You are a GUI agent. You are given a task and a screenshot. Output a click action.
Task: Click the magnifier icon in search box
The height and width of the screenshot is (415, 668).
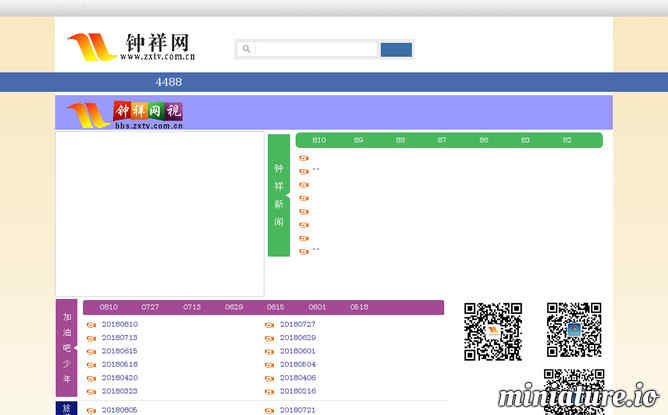(246, 49)
